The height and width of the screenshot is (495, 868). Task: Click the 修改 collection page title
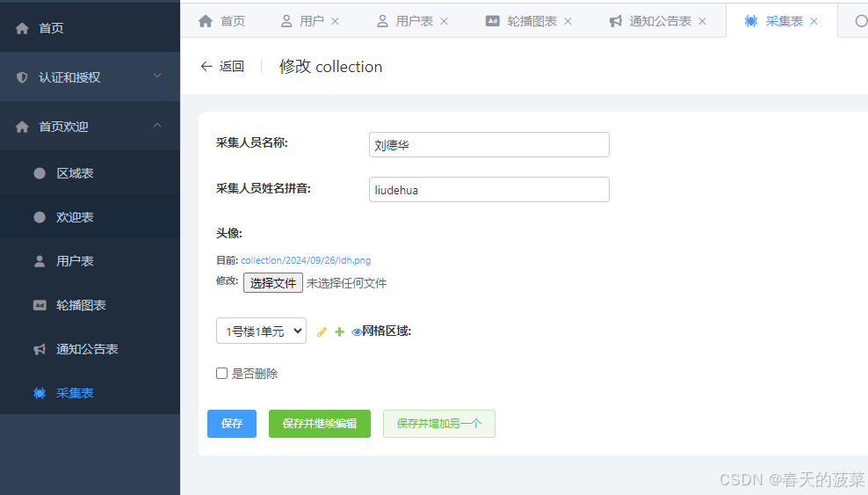pos(330,67)
